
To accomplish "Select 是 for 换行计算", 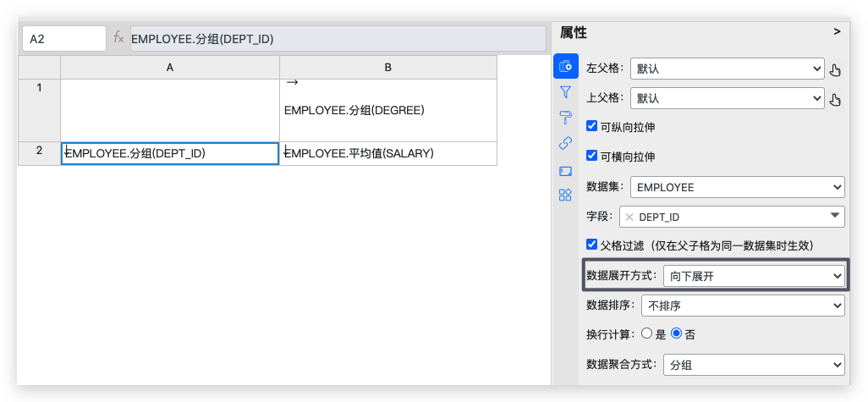I will (x=646, y=333).
